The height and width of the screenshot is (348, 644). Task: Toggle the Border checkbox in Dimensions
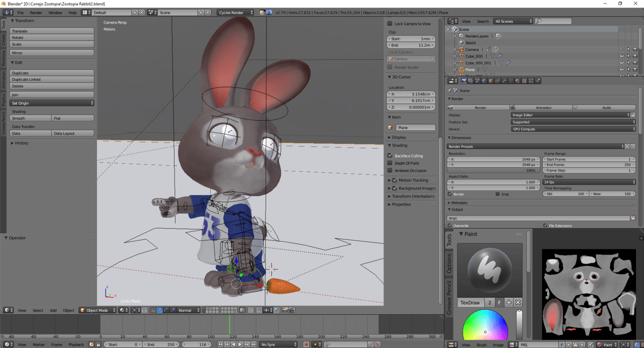[450, 194]
